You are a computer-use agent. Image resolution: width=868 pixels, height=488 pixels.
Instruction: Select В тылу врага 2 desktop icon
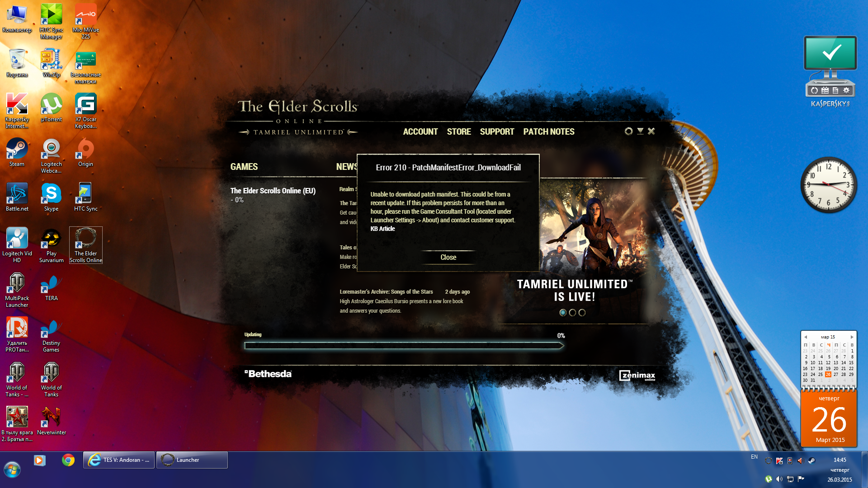pyautogui.click(x=17, y=424)
